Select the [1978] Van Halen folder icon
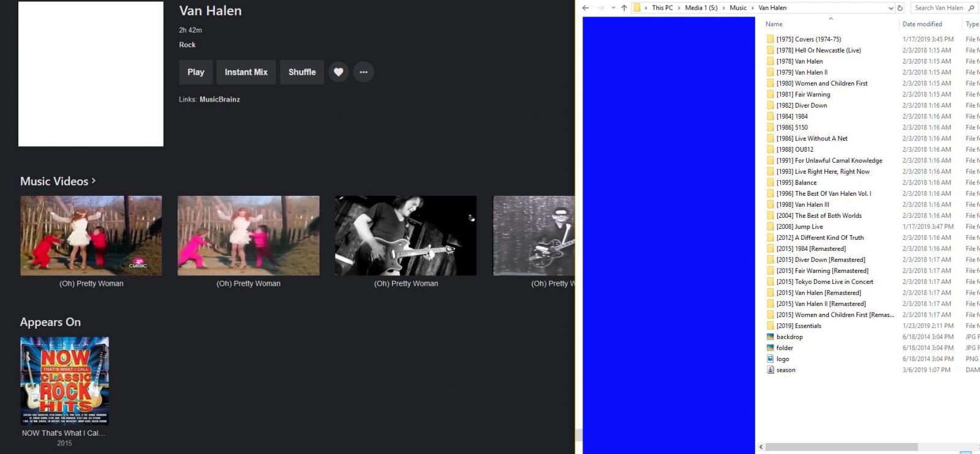 (771, 61)
